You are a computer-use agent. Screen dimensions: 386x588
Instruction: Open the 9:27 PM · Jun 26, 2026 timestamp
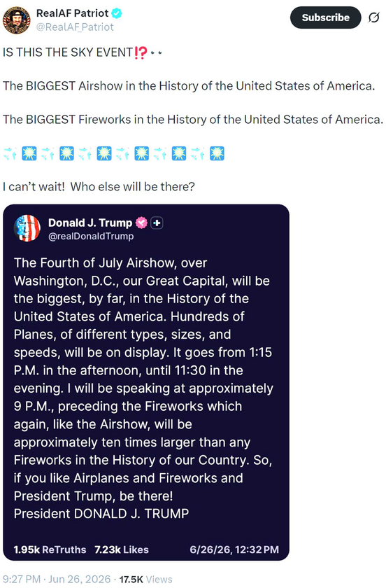57,579
